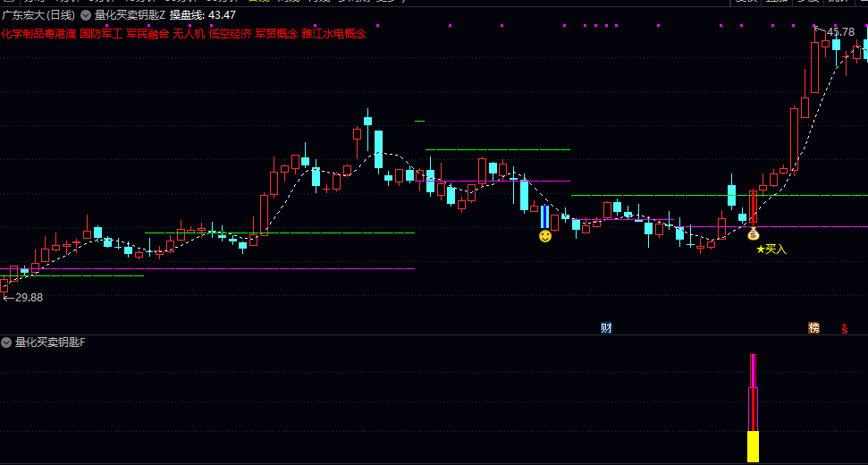Click the ★买入 buy marker
This screenshot has width=868, height=465.
point(771,249)
